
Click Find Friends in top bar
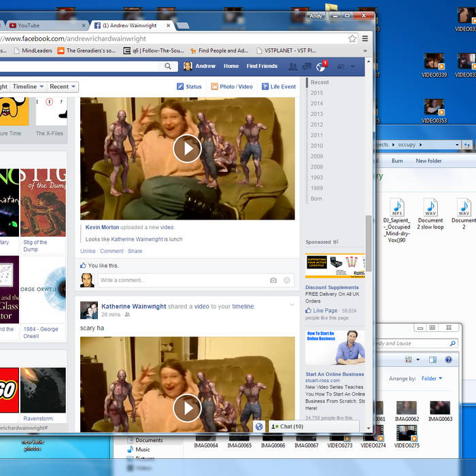point(262,66)
